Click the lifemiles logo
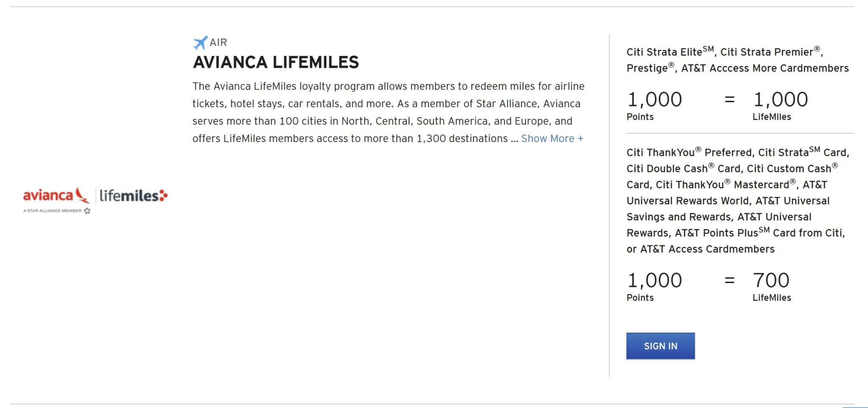Viewport: 868px width, 408px height. click(134, 196)
